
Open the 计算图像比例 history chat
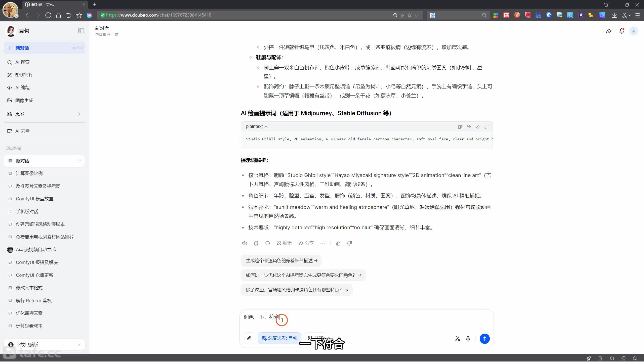tap(44, 173)
